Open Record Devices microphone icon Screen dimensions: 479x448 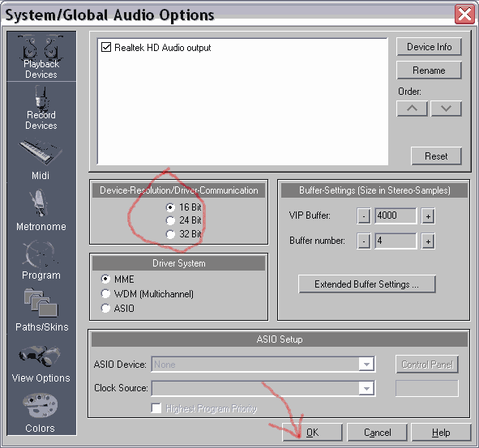click(41, 98)
